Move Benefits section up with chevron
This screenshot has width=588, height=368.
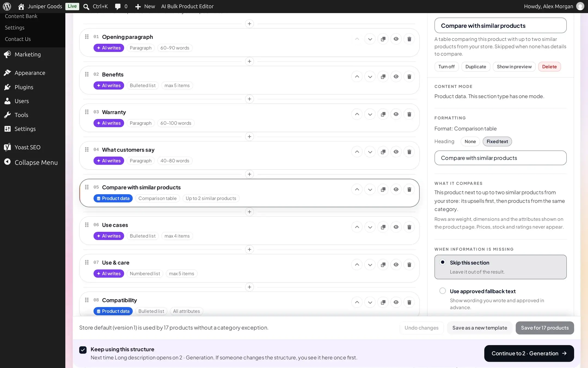[x=357, y=77]
